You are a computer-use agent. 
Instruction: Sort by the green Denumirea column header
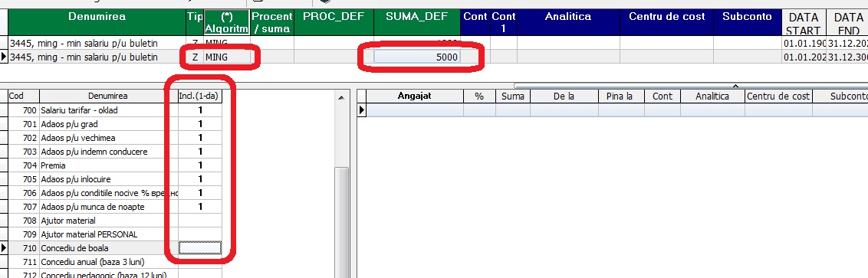point(97,23)
